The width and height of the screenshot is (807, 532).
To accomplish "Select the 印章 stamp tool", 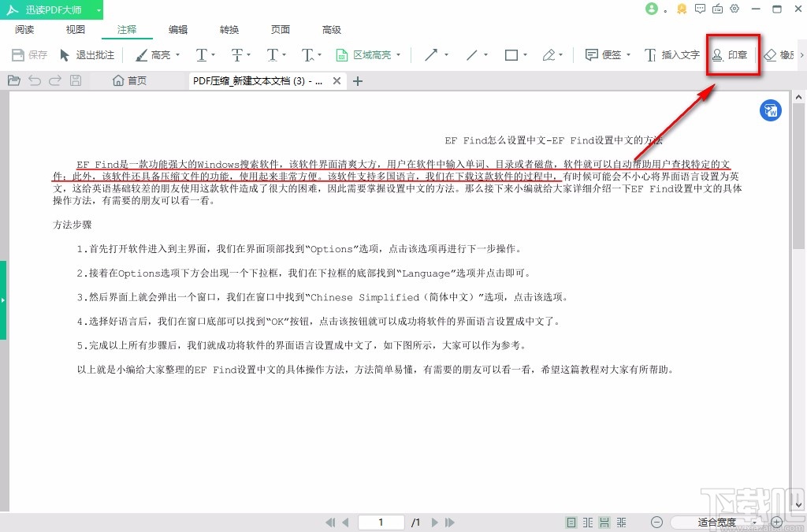I will pyautogui.click(x=733, y=55).
